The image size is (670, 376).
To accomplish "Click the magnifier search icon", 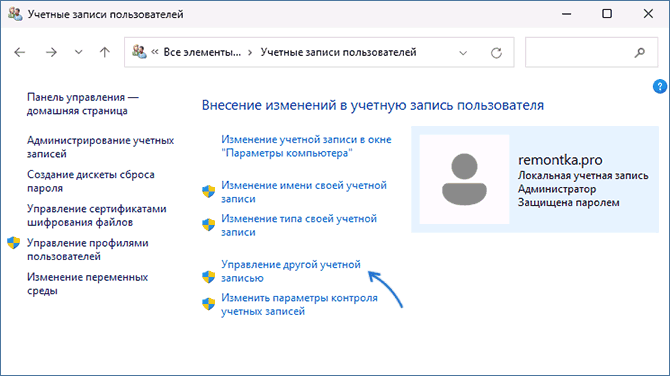I will click(640, 53).
